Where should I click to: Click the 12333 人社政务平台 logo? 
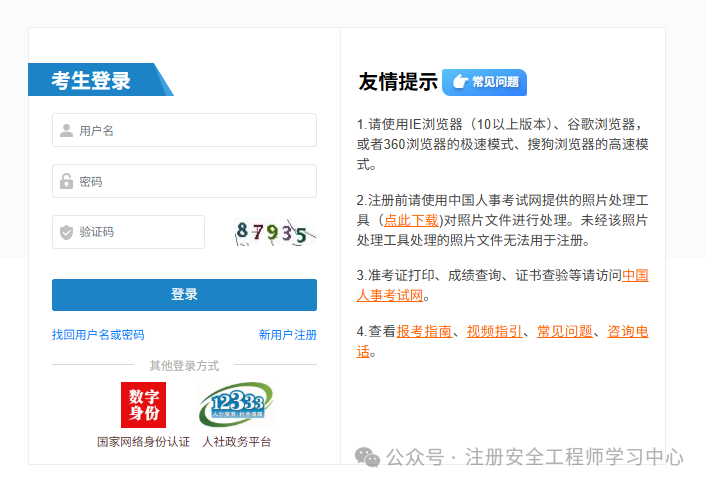point(236,404)
